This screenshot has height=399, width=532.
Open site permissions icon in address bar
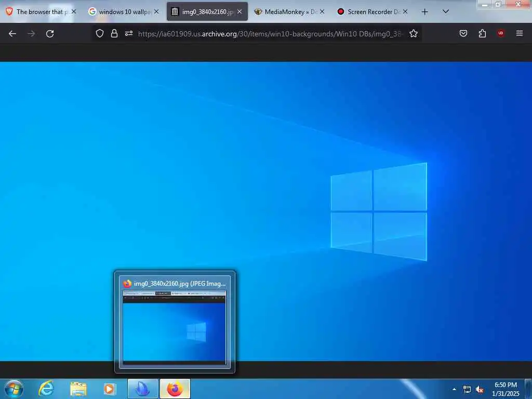coord(129,33)
